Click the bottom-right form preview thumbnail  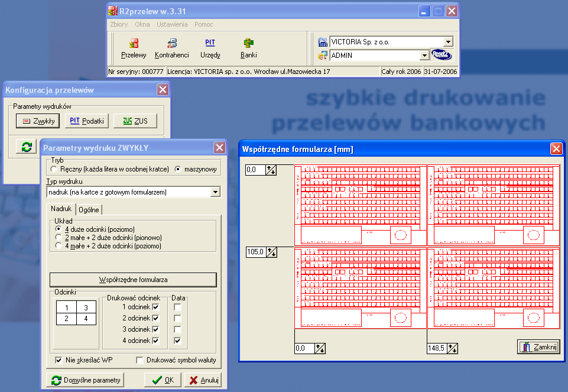494,288
